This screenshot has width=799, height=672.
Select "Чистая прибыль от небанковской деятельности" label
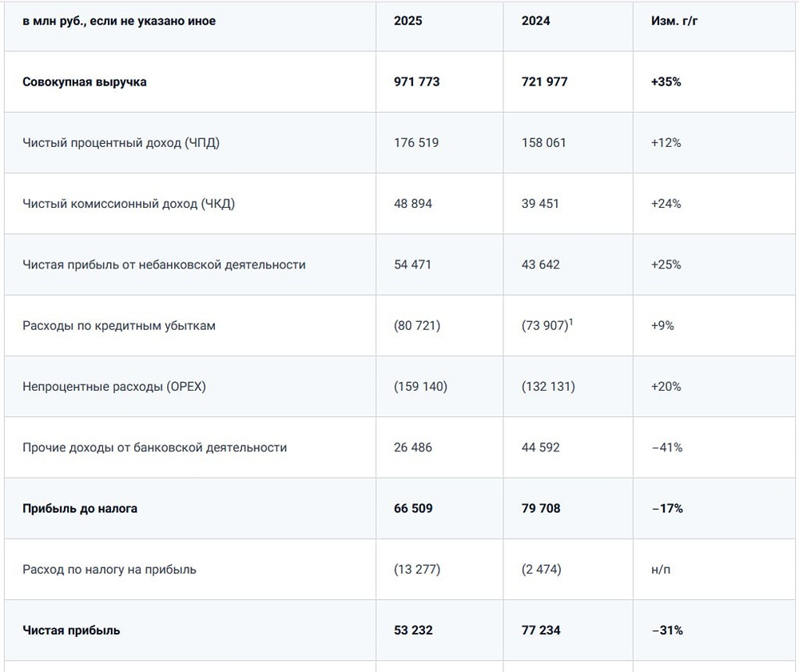click(x=164, y=264)
